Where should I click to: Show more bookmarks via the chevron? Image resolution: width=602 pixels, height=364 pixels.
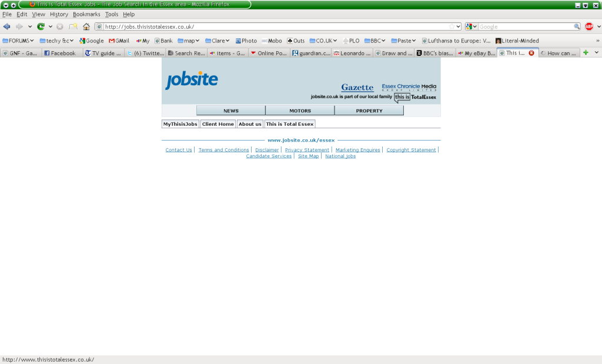[x=597, y=41]
